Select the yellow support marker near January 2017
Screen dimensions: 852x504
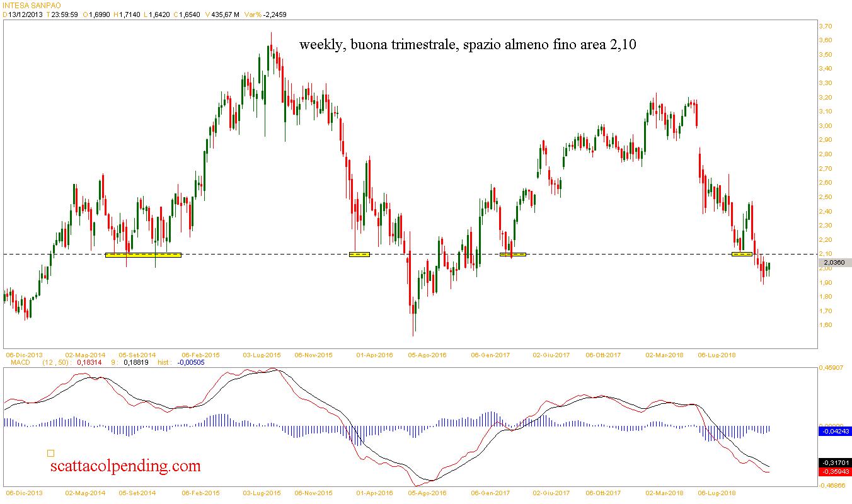pos(512,255)
